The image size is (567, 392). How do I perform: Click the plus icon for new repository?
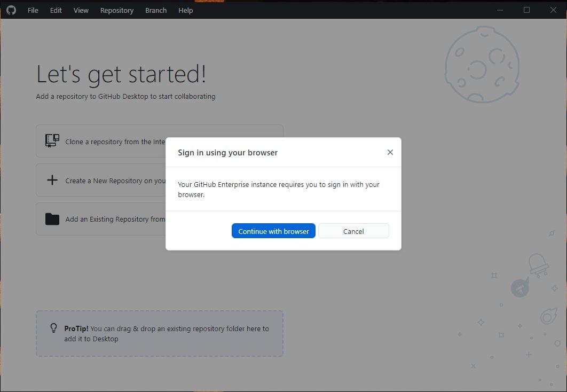(x=52, y=180)
